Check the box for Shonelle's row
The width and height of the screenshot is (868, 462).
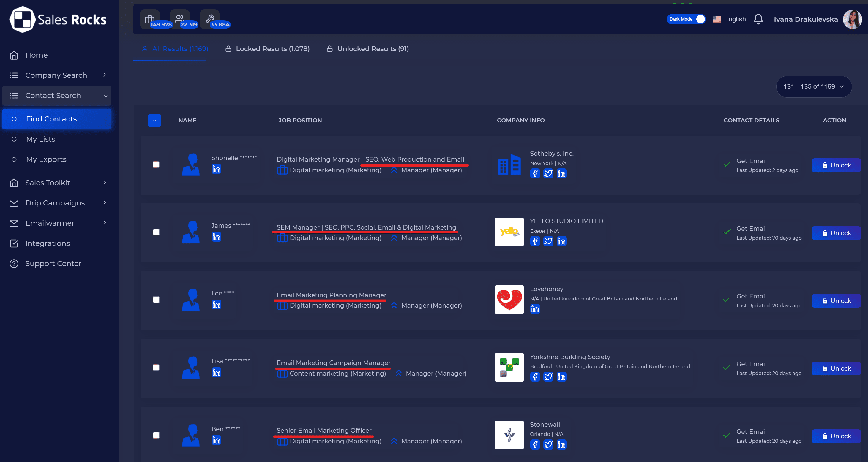tap(156, 164)
